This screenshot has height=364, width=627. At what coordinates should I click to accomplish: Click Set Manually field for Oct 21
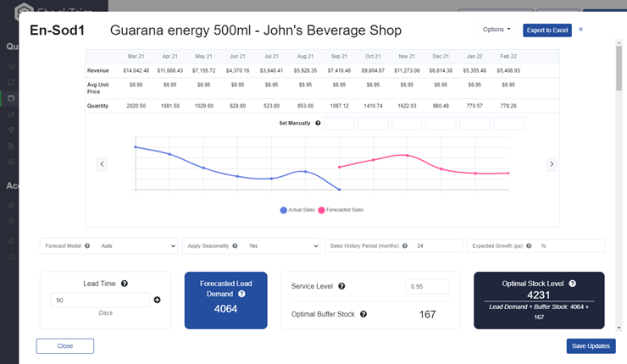pyautogui.click(x=373, y=124)
